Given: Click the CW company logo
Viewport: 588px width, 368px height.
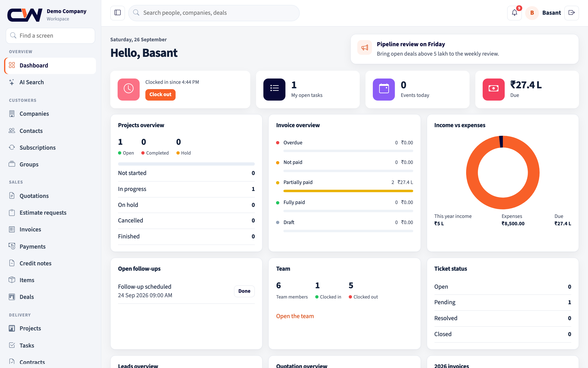Looking at the screenshot, I should pyautogui.click(x=25, y=15).
